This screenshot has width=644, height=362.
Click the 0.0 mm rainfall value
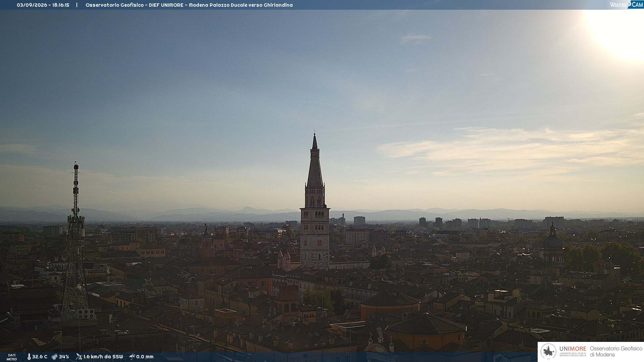tap(145, 357)
